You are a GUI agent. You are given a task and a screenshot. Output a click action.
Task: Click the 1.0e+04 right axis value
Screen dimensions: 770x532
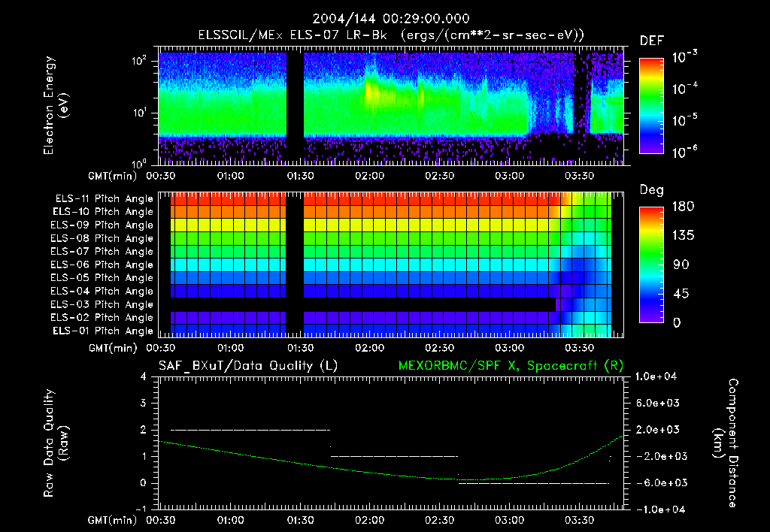[x=656, y=376]
